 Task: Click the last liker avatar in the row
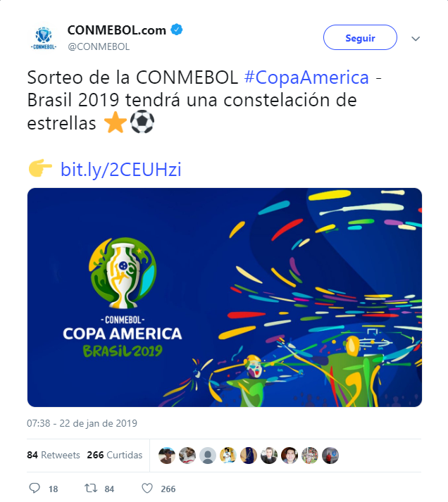[x=330, y=456]
